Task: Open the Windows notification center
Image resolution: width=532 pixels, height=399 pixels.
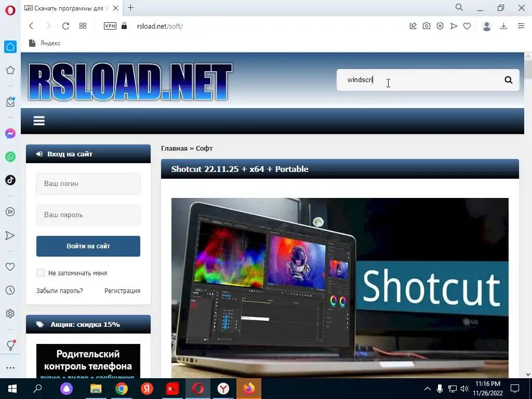Action: pos(515,389)
